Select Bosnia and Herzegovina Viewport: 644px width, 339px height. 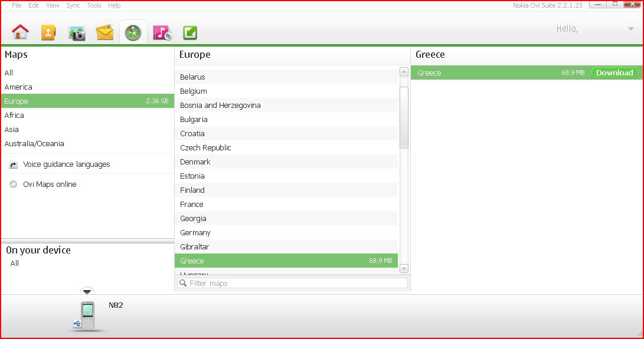click(x=286, y=105)
